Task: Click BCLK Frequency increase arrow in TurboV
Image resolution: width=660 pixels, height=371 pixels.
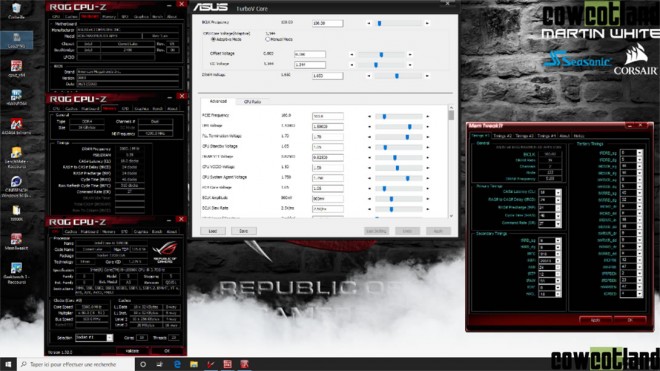Action: 427,24
